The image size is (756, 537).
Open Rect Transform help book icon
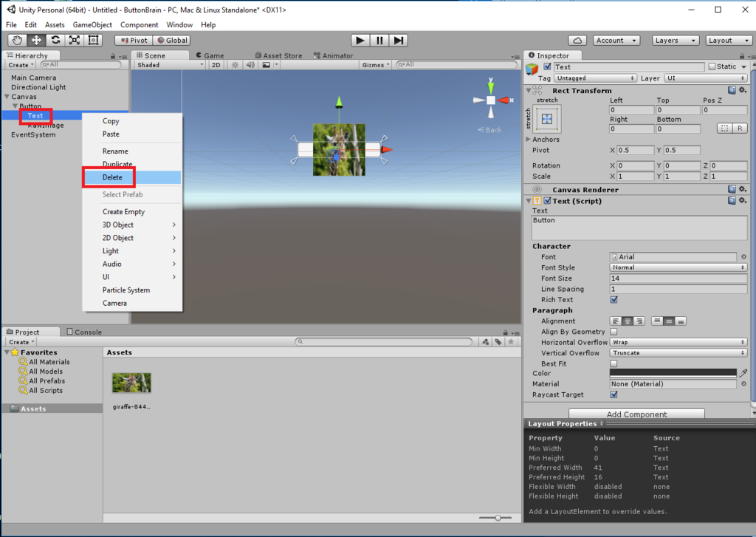[x=732, y=90]
